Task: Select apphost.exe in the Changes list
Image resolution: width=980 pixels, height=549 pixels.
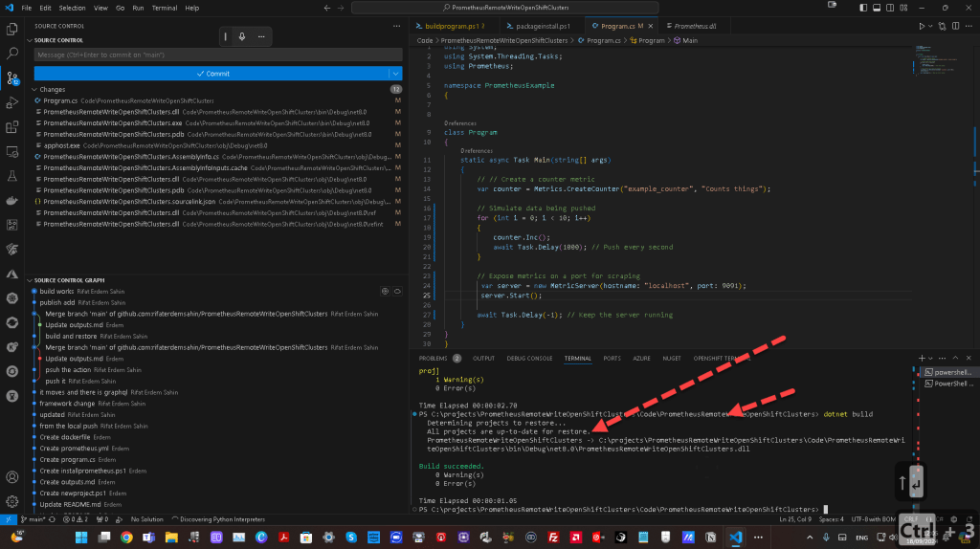Action: tap(218, 145)
